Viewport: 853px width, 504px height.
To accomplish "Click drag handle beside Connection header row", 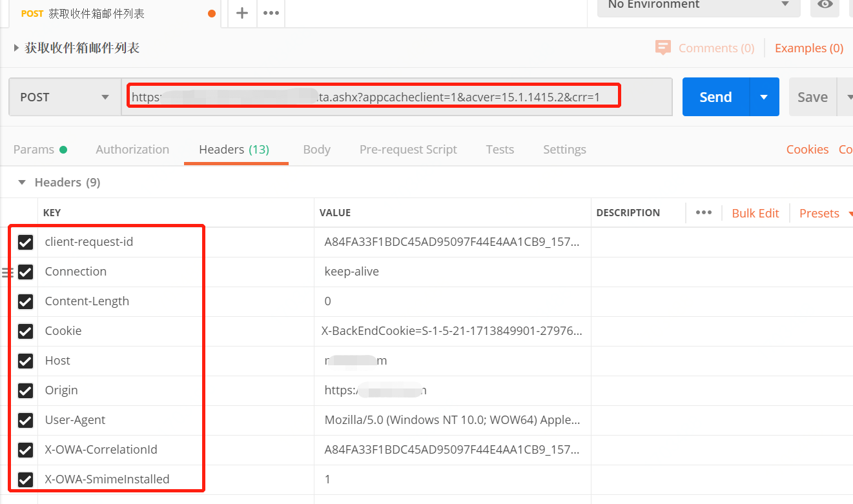I will coord(8,272).
